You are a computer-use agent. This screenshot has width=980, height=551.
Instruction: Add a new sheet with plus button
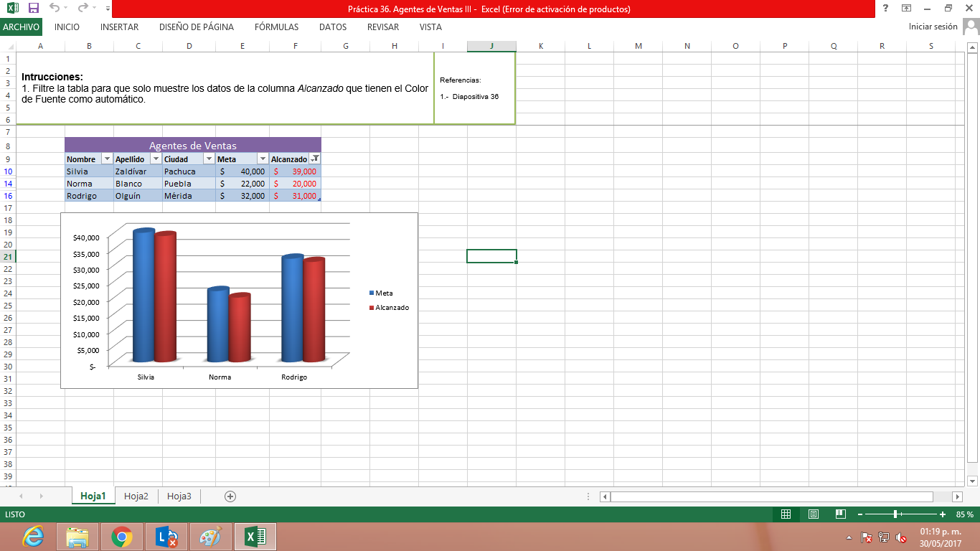point(230,496)
